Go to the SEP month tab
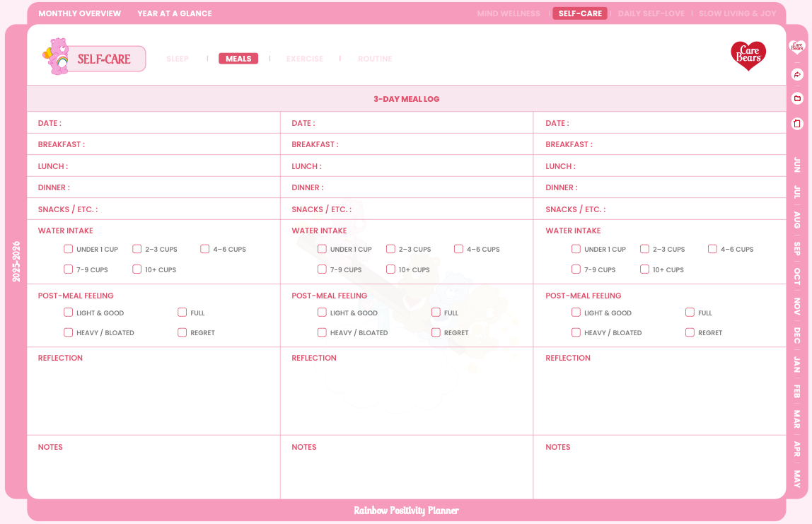Screen dimensions: 812x524 click(x=797, y=248)
